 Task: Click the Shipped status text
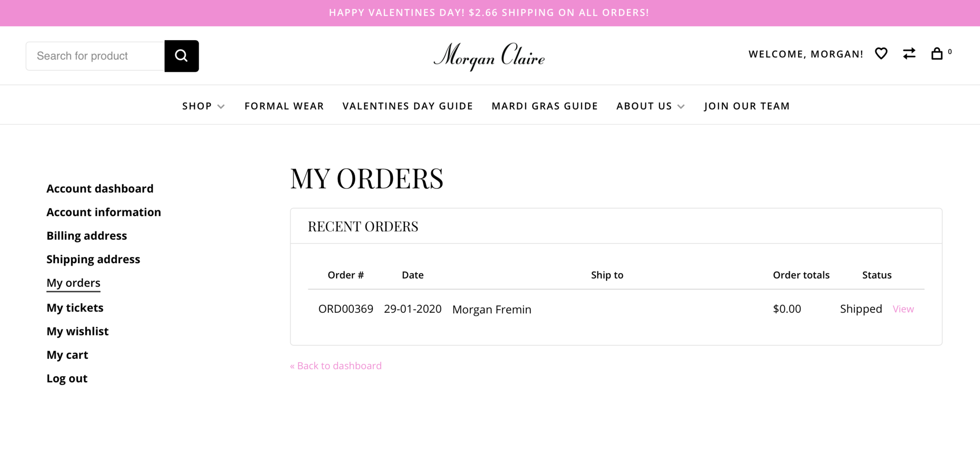861,309
